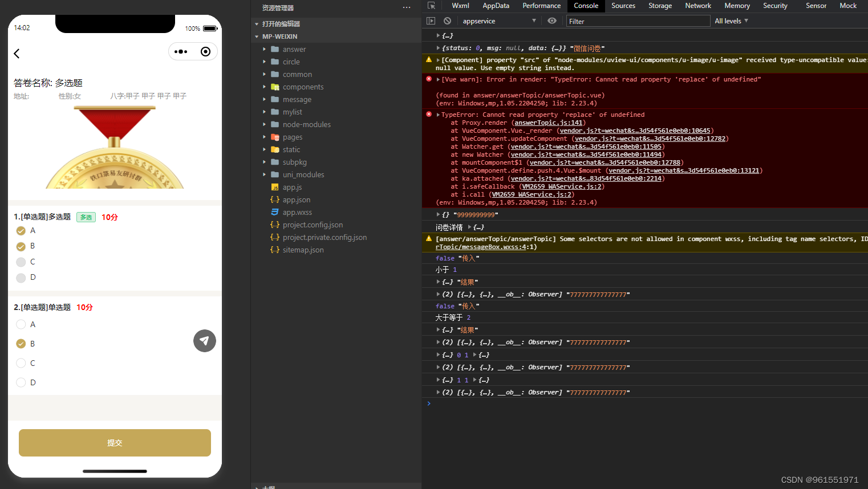Image resolution: width=868 pixels, height=489 pixels.
Task: Open resource manager more options ellipsis
Action: click(x=407, y=7)
